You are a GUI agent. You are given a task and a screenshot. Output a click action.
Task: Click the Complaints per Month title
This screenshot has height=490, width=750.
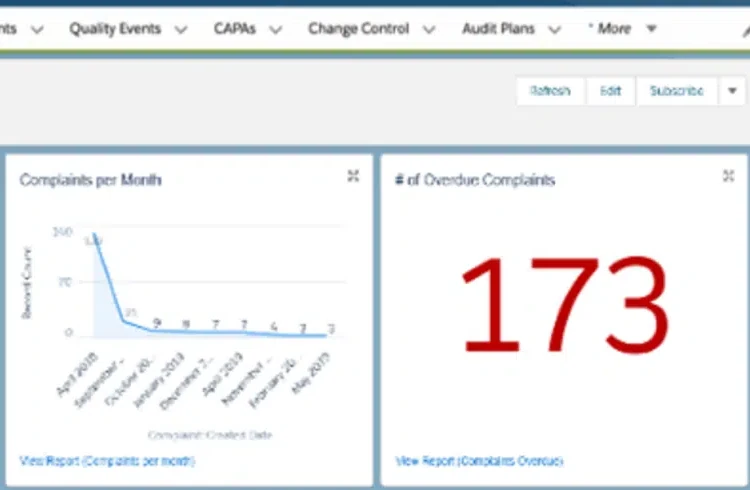click(x=90, y=180)
